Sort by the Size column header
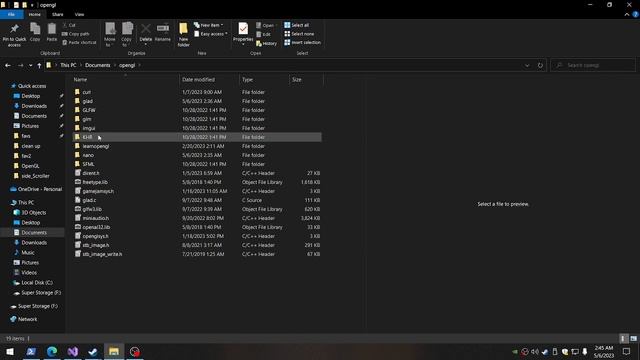The height and width of the screenshot is (360, 640). click(x=306, y=80)
